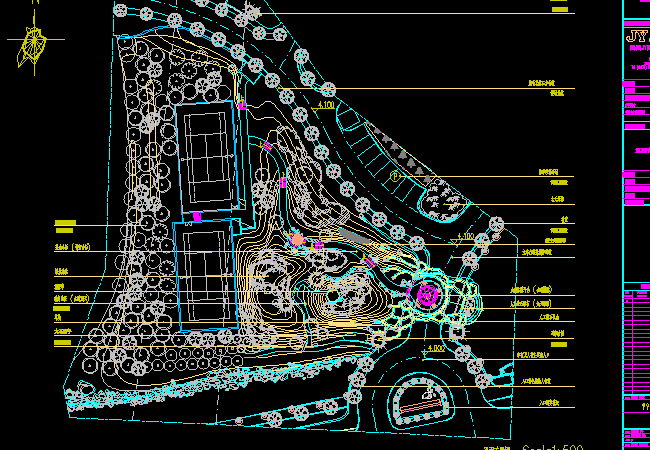Select the dense tree cluster beside the parking
The height and width of the screenshot is (450, 650).
tap(441, 198)
